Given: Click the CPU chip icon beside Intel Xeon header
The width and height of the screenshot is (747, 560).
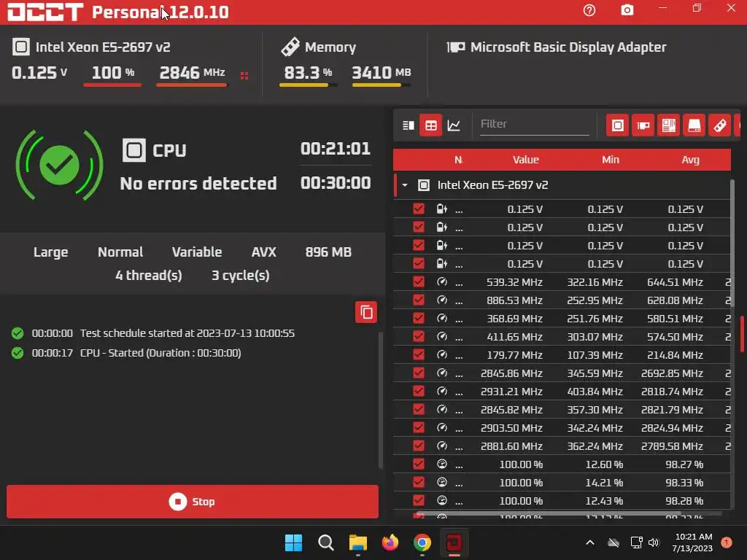Looking at the screenshot, I should [x=21, y=47].
